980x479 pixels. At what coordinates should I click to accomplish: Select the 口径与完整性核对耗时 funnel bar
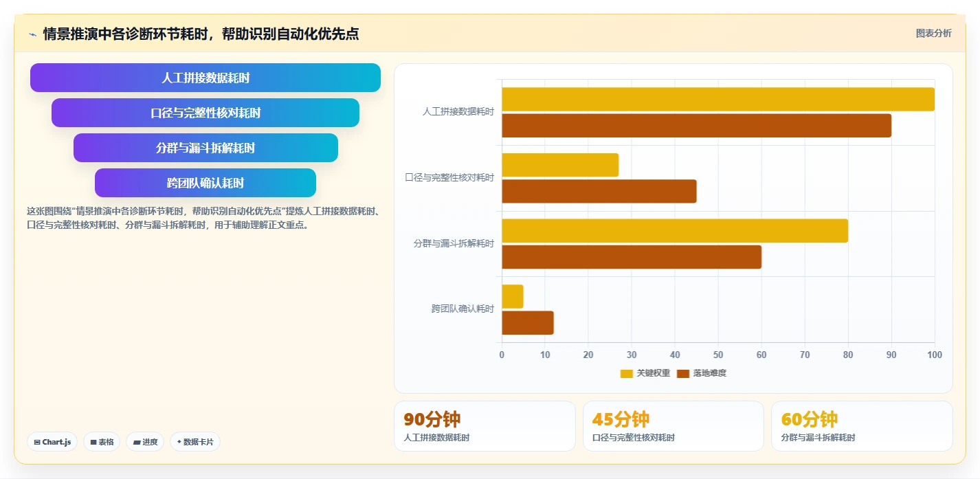205,113
